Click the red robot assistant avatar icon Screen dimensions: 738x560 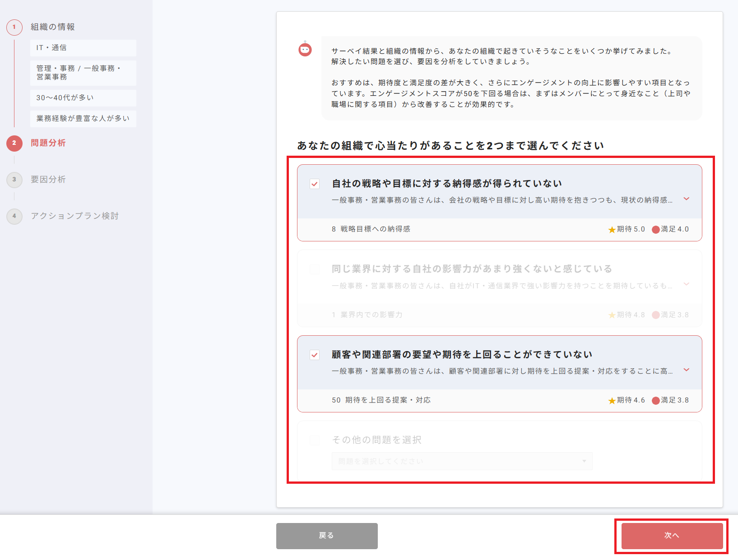(305, 49)
